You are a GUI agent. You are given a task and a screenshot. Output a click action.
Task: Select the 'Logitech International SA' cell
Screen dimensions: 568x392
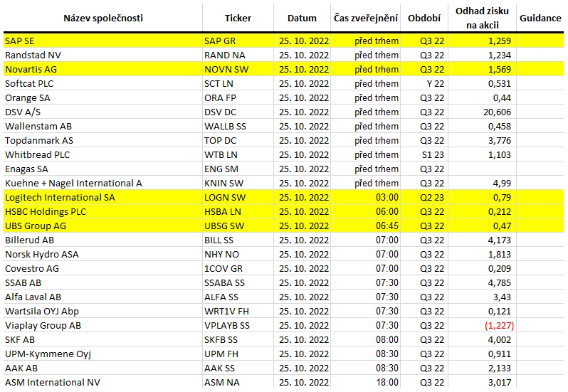(x=103, y=197)
